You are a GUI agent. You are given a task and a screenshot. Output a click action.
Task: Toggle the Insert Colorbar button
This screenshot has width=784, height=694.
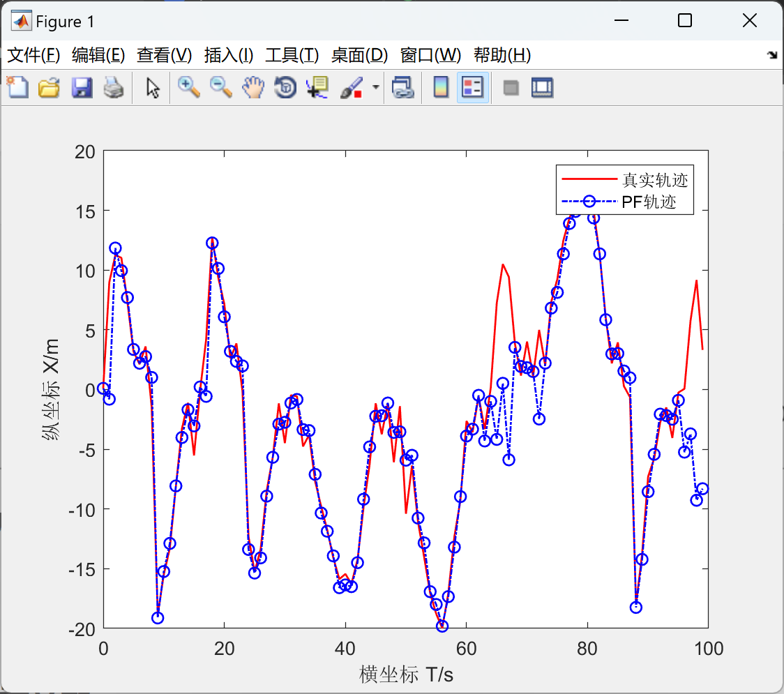click(x=441, y=87)
